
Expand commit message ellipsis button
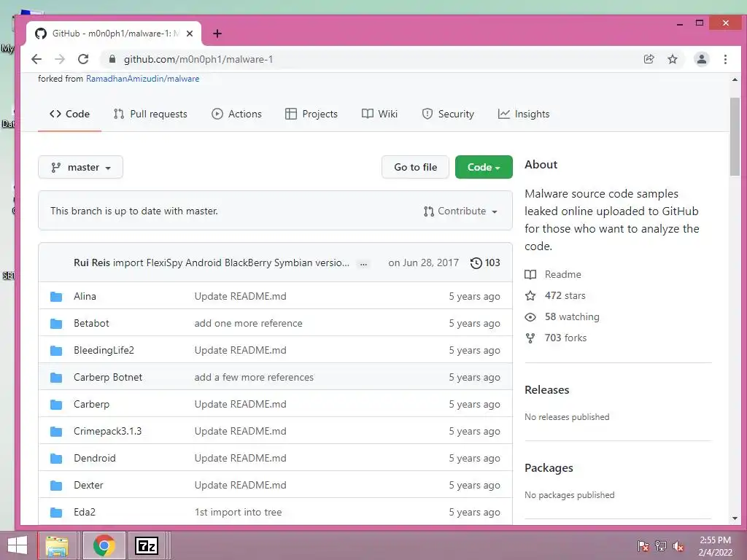[x=363, y=264]
